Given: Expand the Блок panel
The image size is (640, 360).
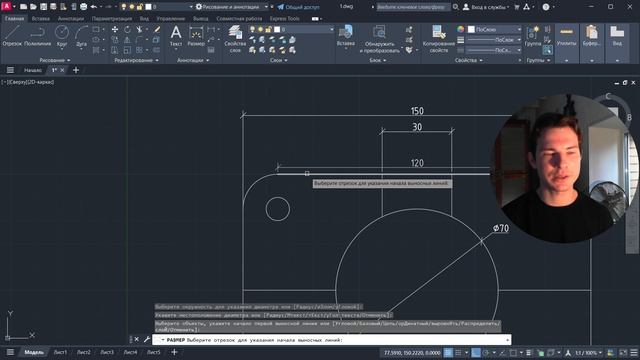Looking at the screenshot, I should tap(378, 60).
